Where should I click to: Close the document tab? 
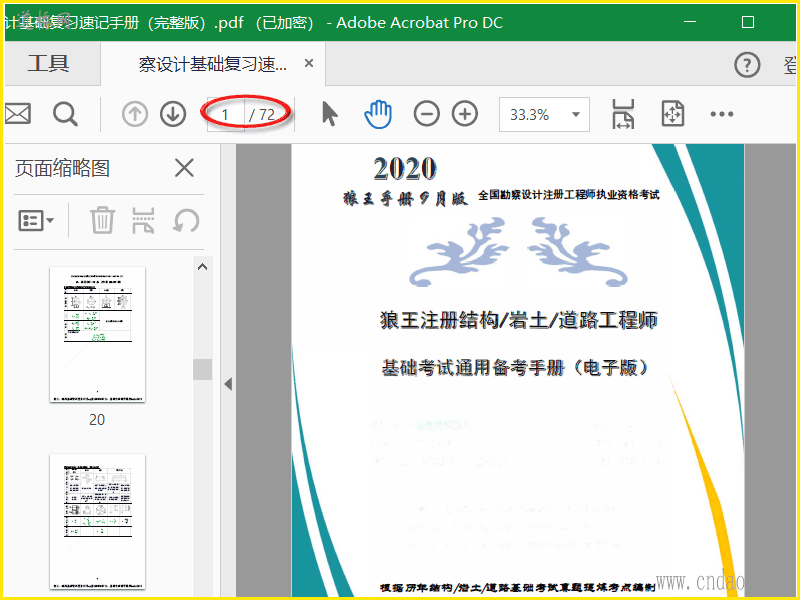click(x=309, y=63)
